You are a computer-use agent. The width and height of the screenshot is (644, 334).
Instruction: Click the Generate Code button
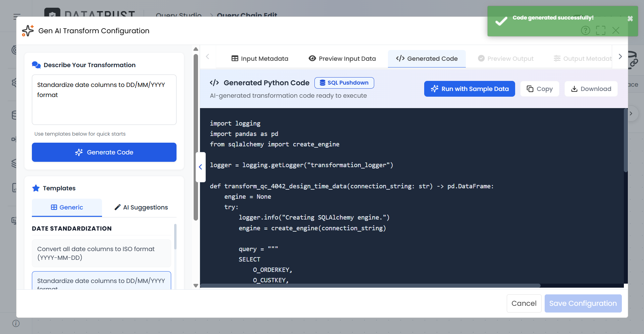point(104,152)
